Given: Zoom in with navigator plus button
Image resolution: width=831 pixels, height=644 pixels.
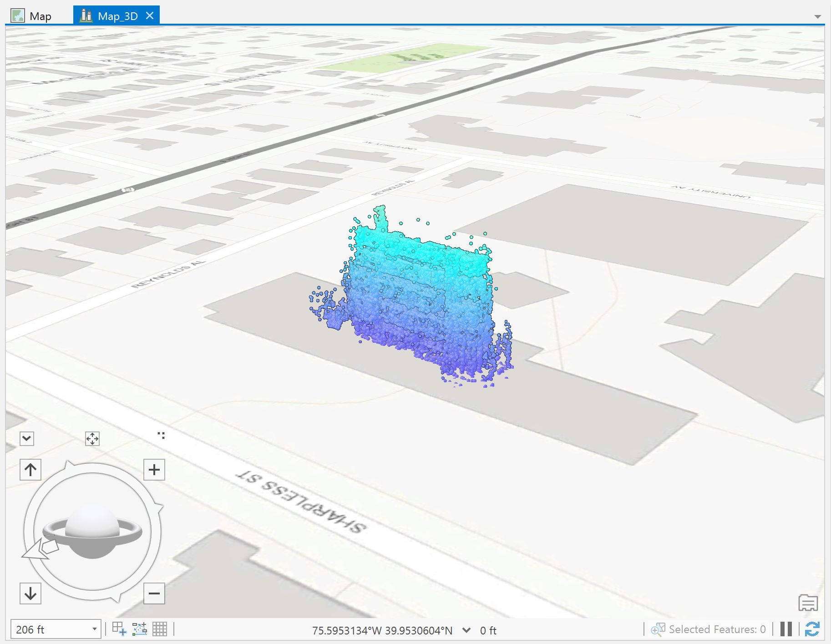Looking at the screenshot, I should point(154,470).
